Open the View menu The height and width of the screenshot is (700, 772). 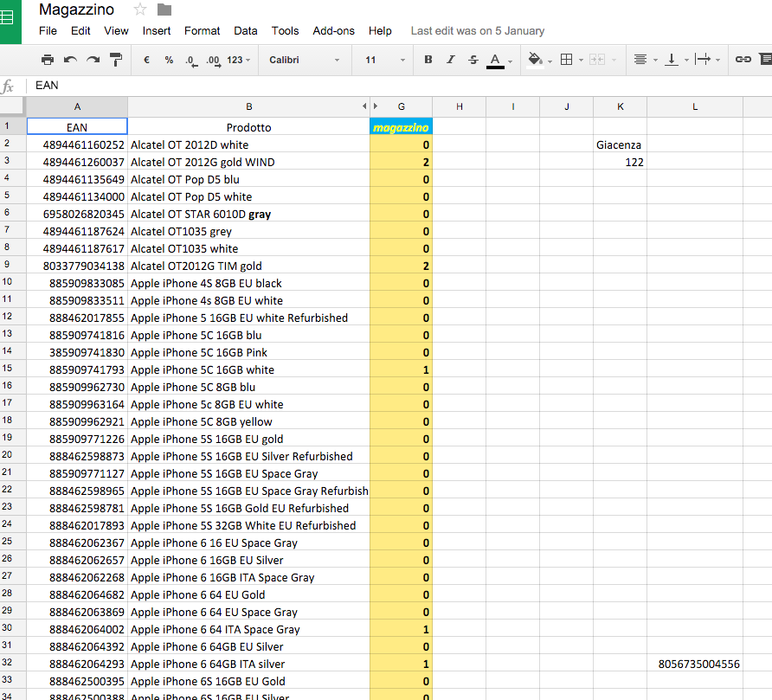116,31
